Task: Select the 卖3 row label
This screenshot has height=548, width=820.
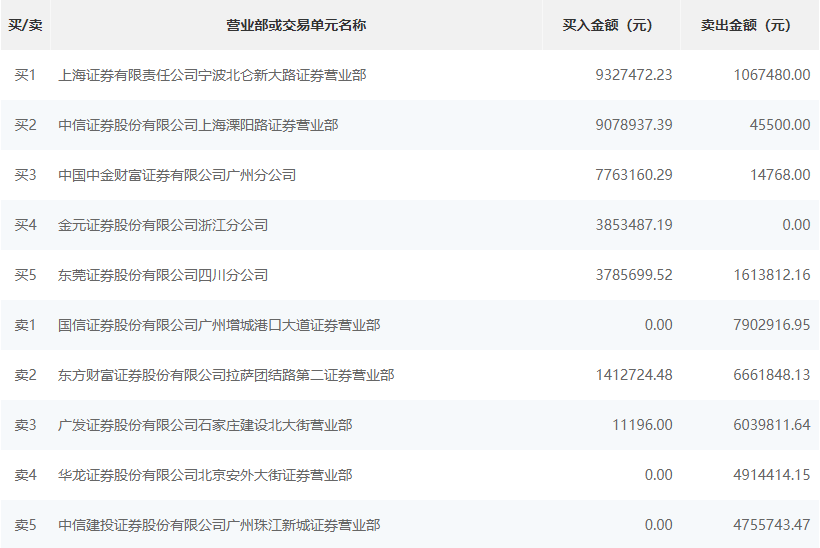Action: pyautogui.click(x=25, y=425)
